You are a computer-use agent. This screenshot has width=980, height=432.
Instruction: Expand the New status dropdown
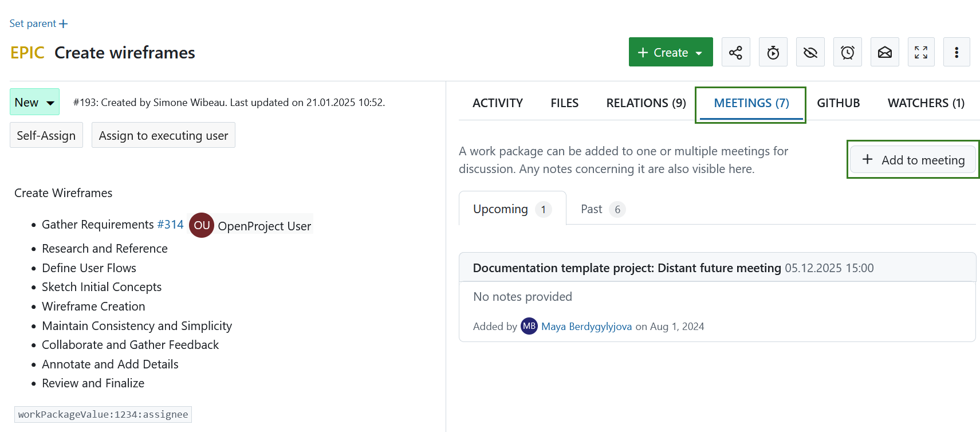[x=34, y=102]
